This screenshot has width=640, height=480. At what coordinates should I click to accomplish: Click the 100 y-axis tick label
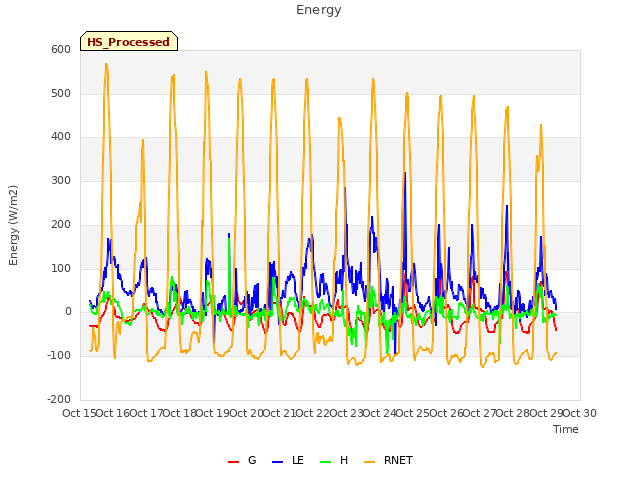tap(61, 269)
